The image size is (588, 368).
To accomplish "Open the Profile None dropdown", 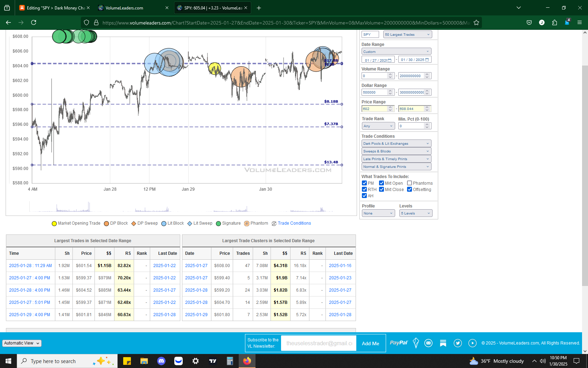I will (378, 213).
